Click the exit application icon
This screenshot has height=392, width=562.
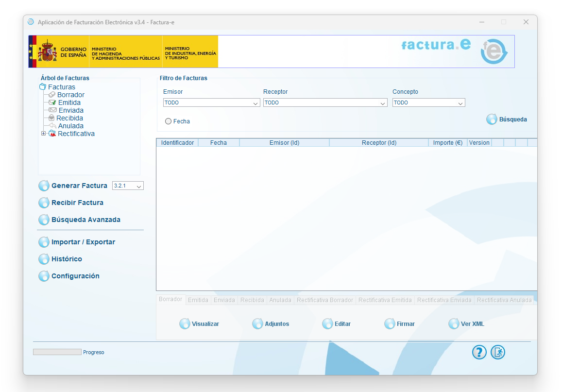[x=498, y=353]
